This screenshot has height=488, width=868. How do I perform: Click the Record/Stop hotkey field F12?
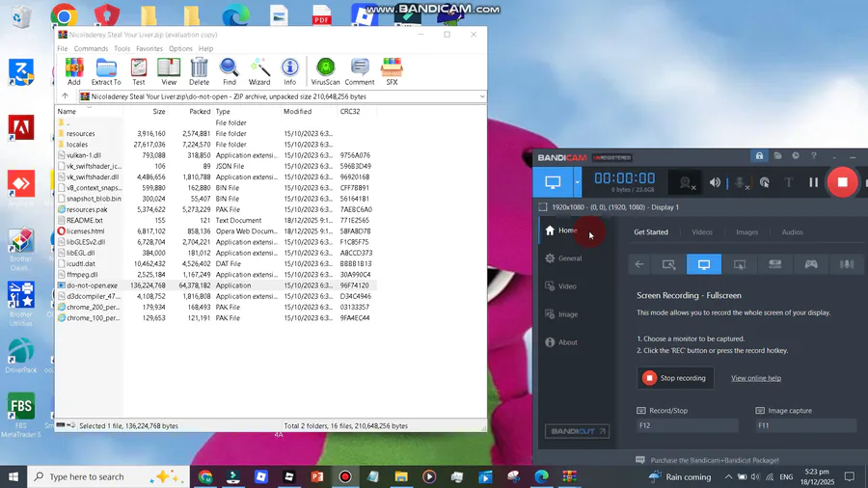pyautogui.click(x=688, y=425)
